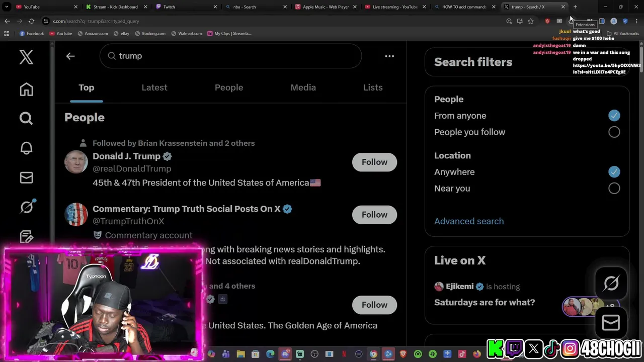Click the red extension icon in toolbar
This screenshot has width=644, height=362.
tap(547, 21)
